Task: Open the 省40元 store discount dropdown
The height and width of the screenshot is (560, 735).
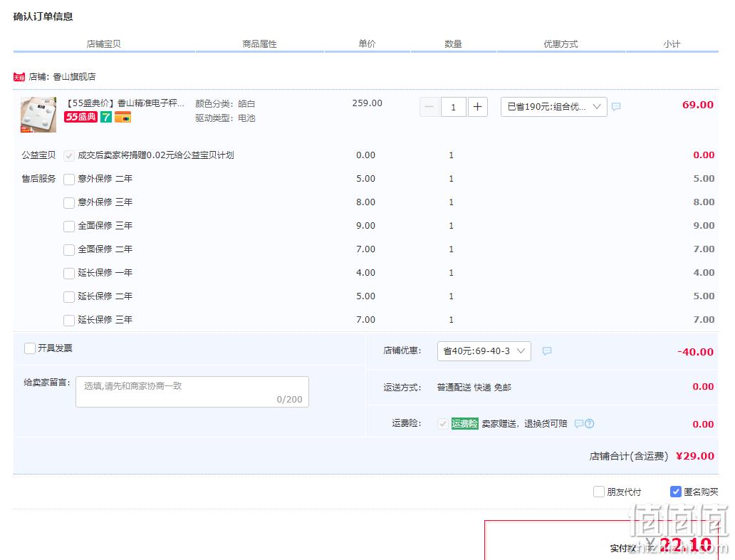Action: tap(484, 351)
